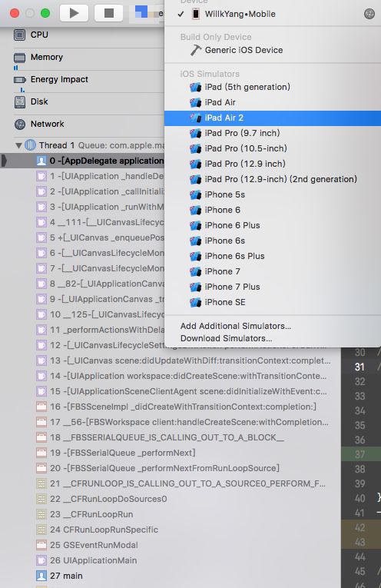Select iPhone 7 Plus simulator

coord(273,287)
